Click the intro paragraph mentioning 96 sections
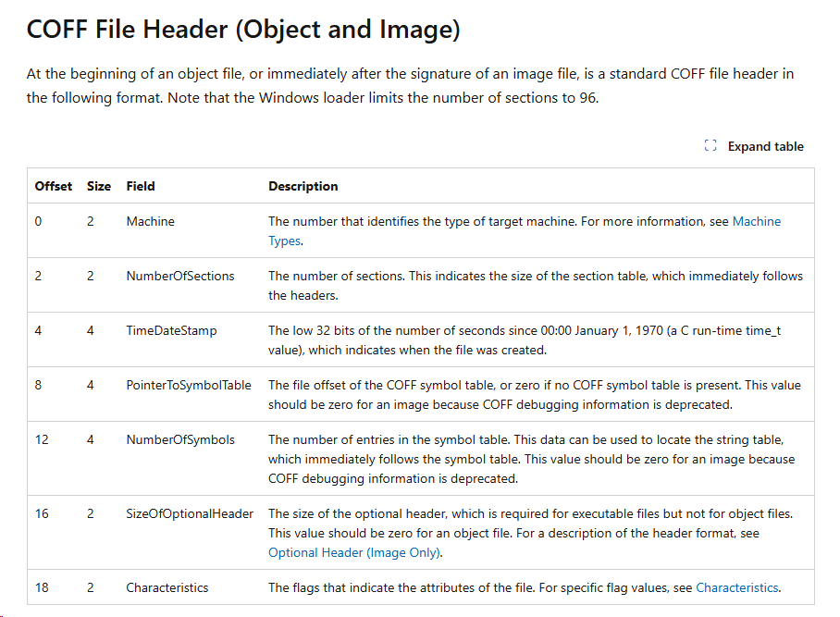840x617 pixels. [410, 85]
